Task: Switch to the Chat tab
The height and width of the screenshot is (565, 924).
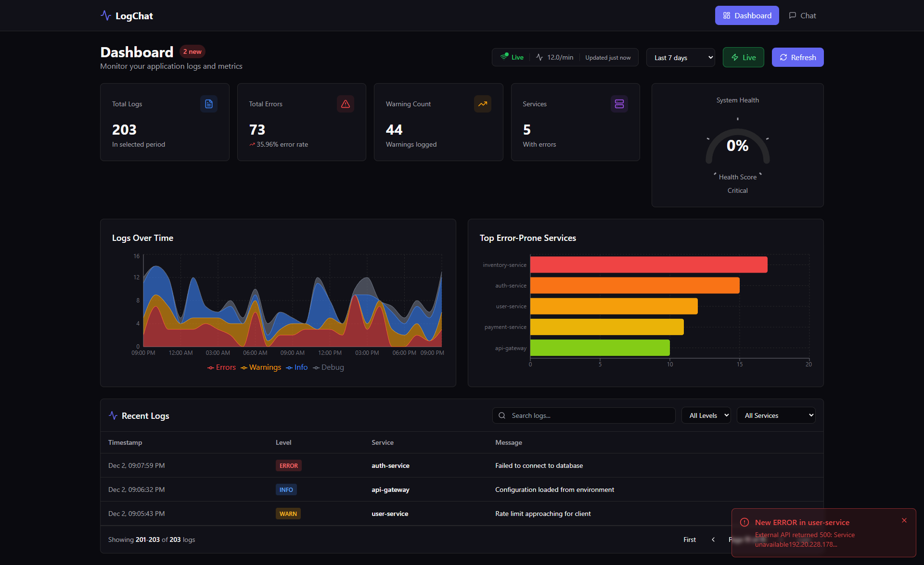Action: point(802,15)
